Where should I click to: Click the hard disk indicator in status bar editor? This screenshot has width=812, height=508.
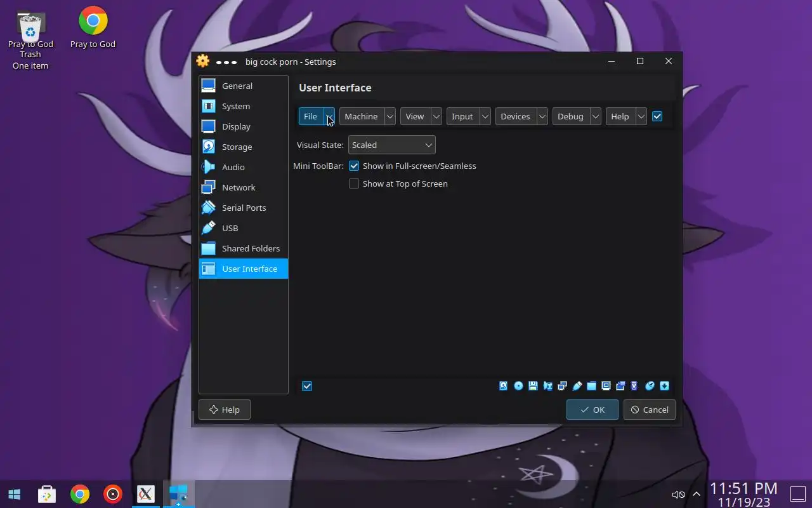pos(504,385)
